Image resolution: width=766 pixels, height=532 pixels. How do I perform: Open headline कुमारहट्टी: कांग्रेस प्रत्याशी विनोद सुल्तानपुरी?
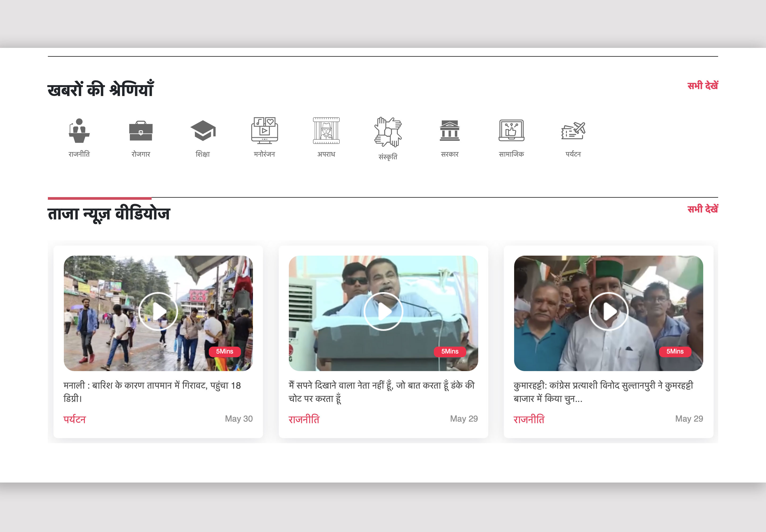603,392
